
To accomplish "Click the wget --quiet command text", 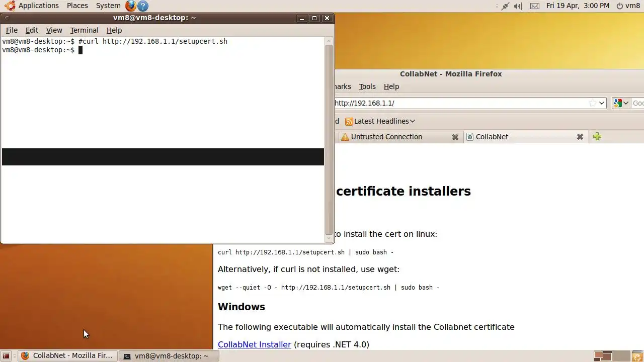I will pos(329,288).
